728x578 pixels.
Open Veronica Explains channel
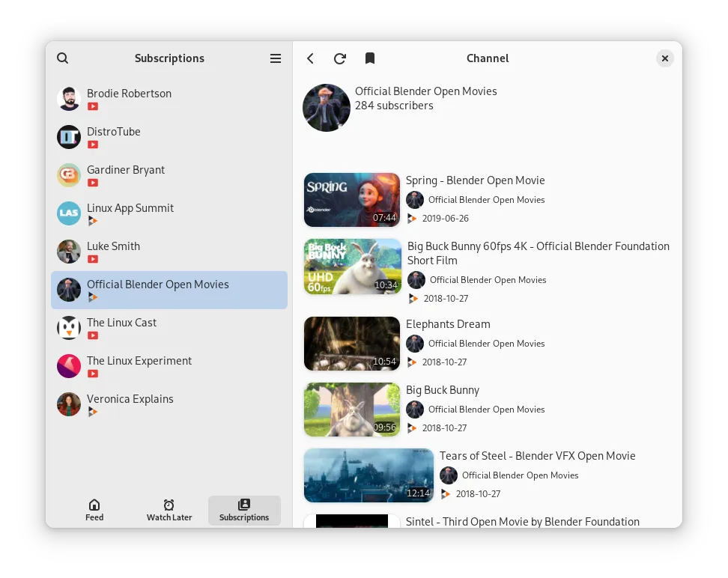130,399
